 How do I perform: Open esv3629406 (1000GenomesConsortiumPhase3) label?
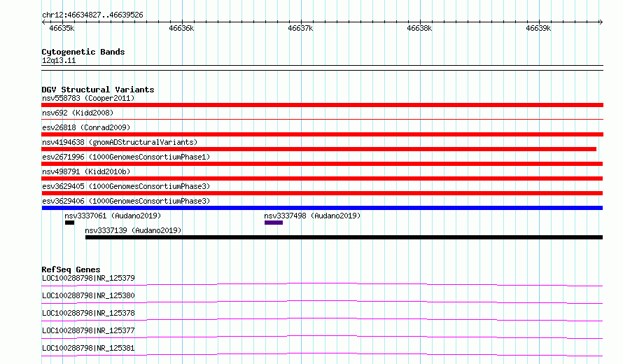126,201
